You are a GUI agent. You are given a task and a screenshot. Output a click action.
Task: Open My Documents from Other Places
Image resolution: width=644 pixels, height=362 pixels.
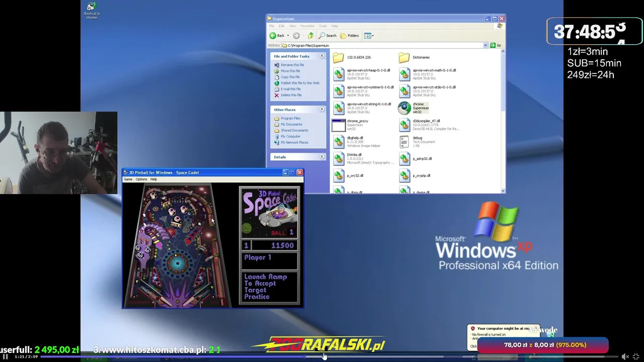288,124
